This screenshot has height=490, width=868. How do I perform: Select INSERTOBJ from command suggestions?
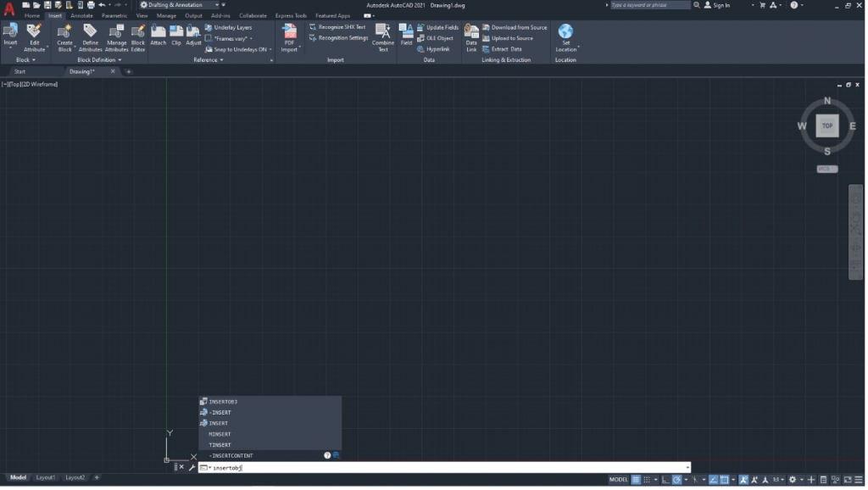[223, 401]
